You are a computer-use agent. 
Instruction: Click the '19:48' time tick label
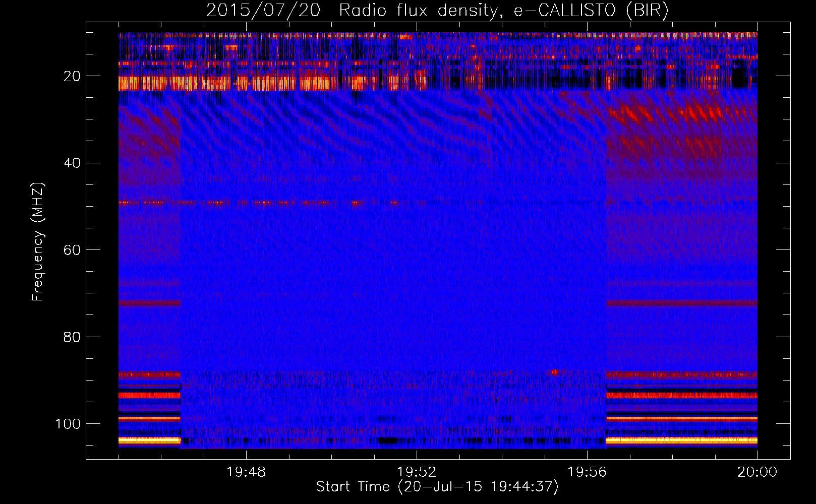click(246, 472)
